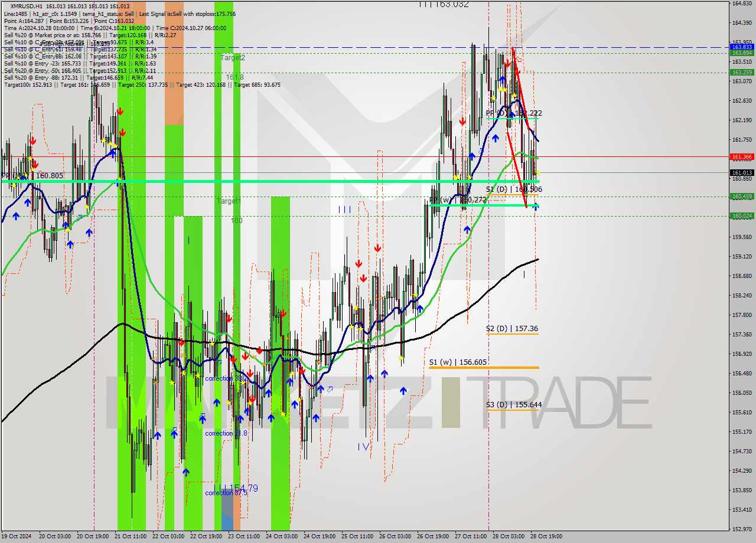Click the '26 Oct 03:00' time label

click(x=396, y=537)
